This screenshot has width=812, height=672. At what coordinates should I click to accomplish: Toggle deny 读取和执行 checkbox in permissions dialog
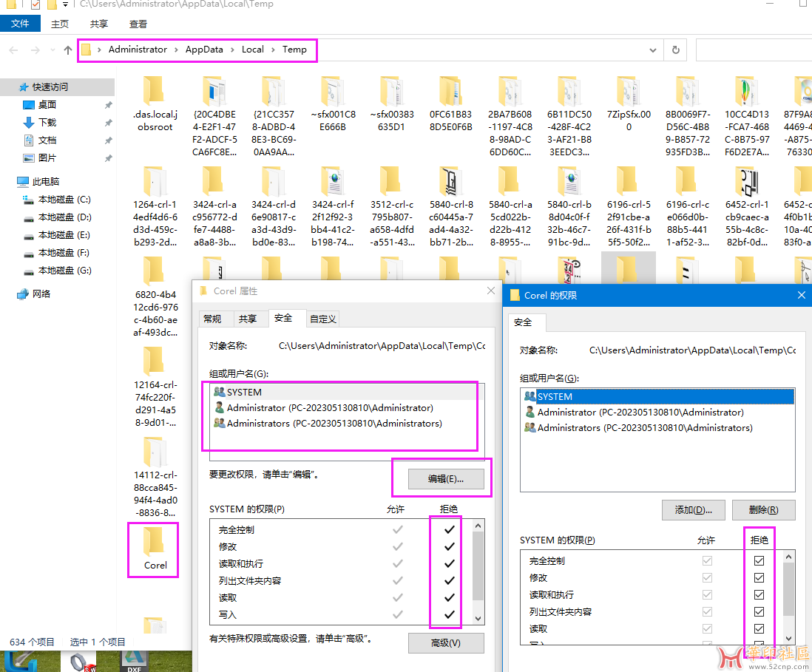click(759, 595)
